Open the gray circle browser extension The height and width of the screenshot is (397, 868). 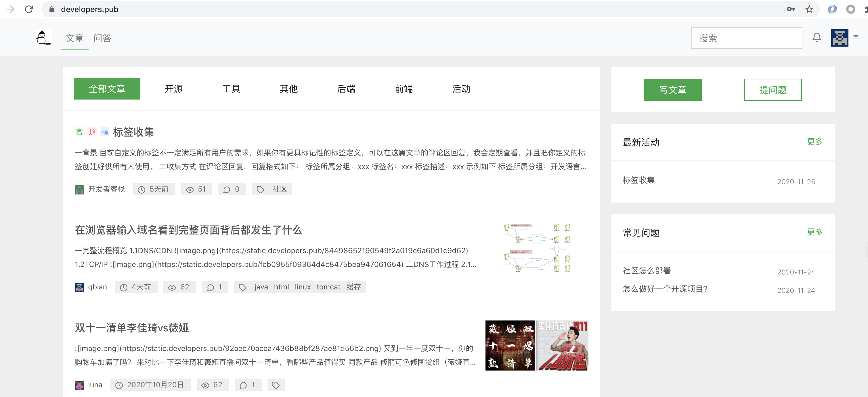pos(850,9)
